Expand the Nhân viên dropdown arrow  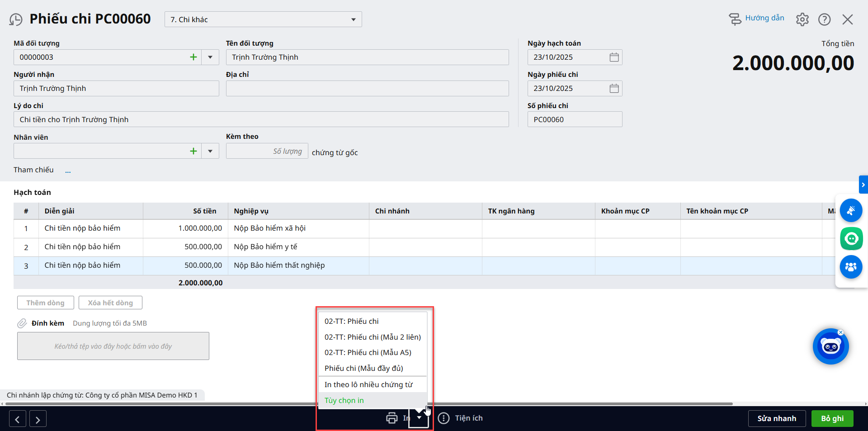(210, 151)
